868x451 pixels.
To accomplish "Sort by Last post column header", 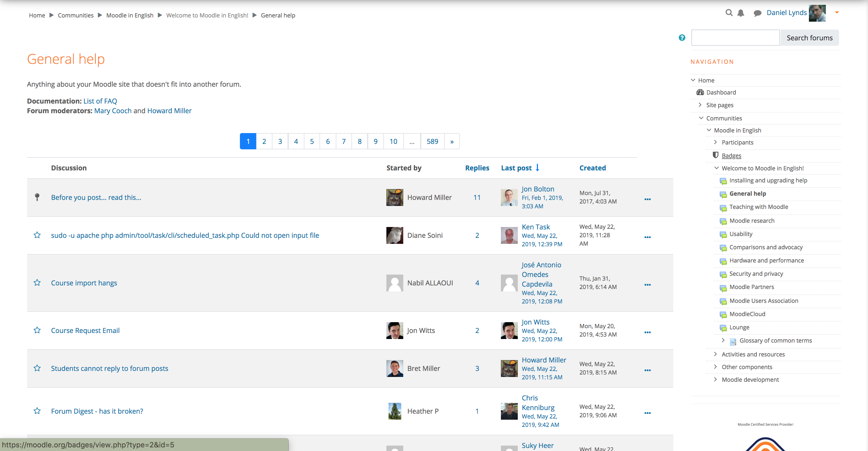I will pyautogui.click(x=516, y=168).
